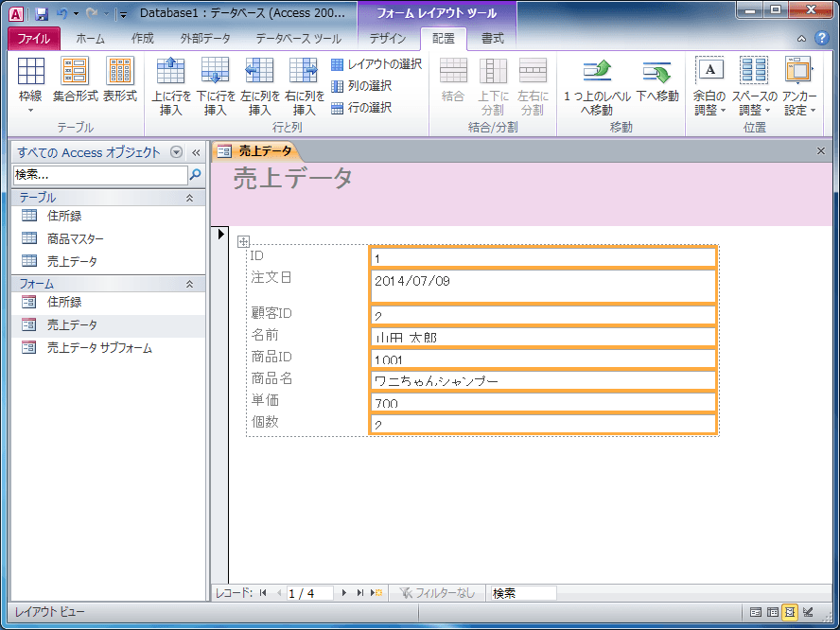Create new blank record button
The image size is (840, 630).
(376, 592)
